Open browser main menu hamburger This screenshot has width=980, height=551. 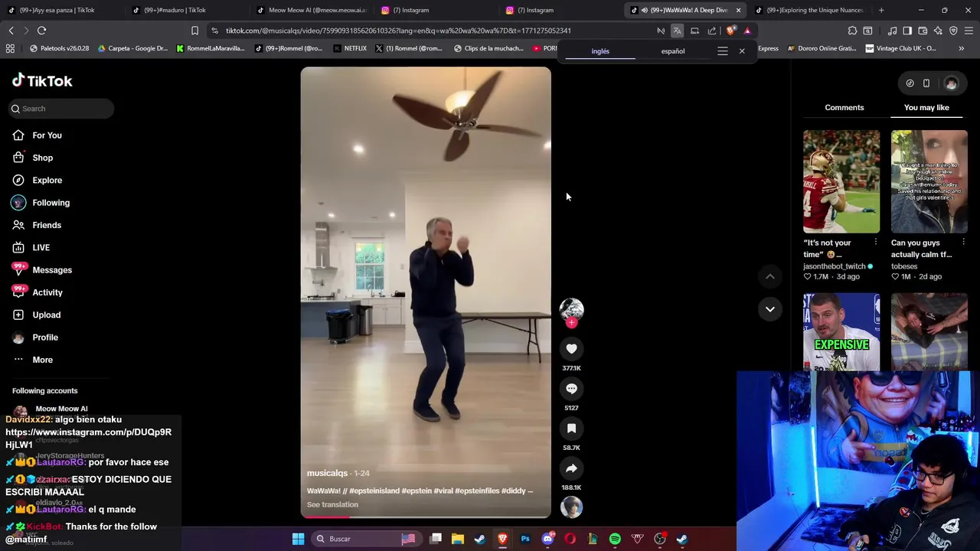(969, 31)
